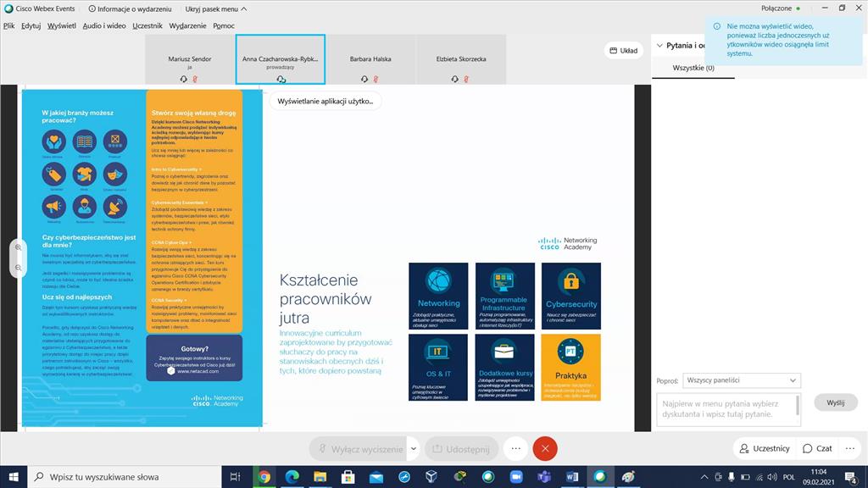Open the Edytuj menu
Screen dimensions: 868x488
(31, 25)
